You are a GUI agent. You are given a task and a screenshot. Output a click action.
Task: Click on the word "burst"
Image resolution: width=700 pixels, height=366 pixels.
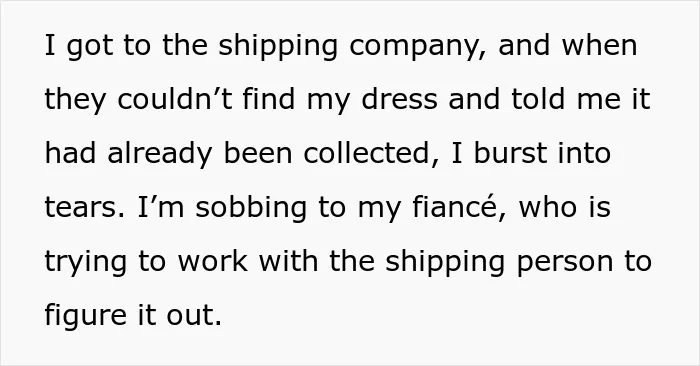(x=510, y=153)
